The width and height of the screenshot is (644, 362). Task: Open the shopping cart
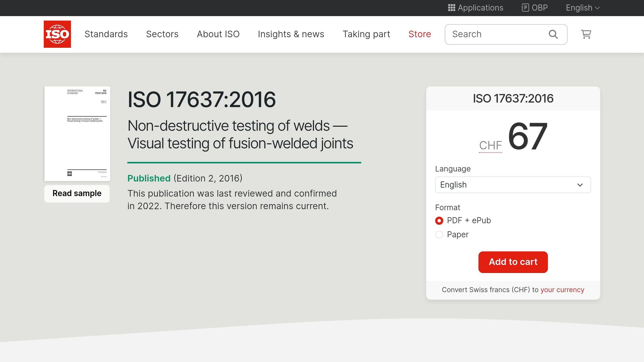pyautogui.click(x=586, y=34)
